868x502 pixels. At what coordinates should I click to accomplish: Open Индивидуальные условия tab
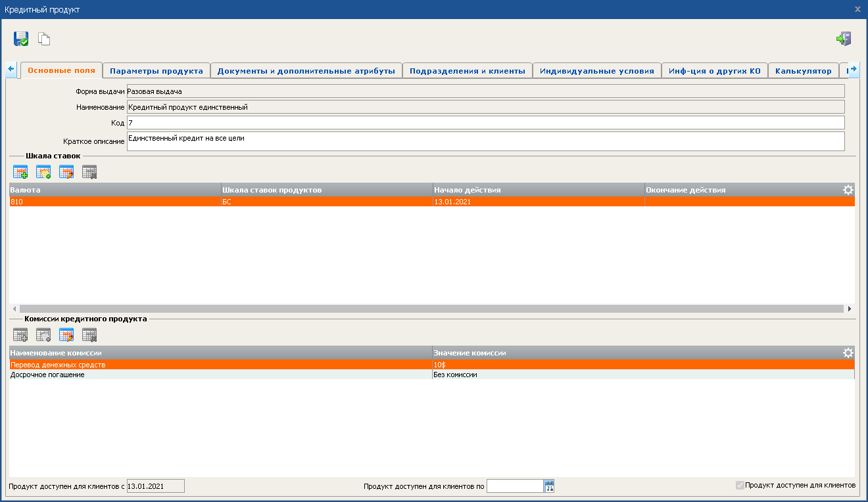(x=597, y=71)
